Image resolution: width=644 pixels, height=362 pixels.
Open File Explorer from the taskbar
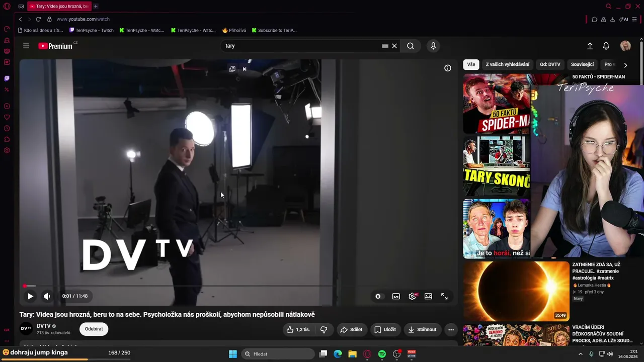352,354
